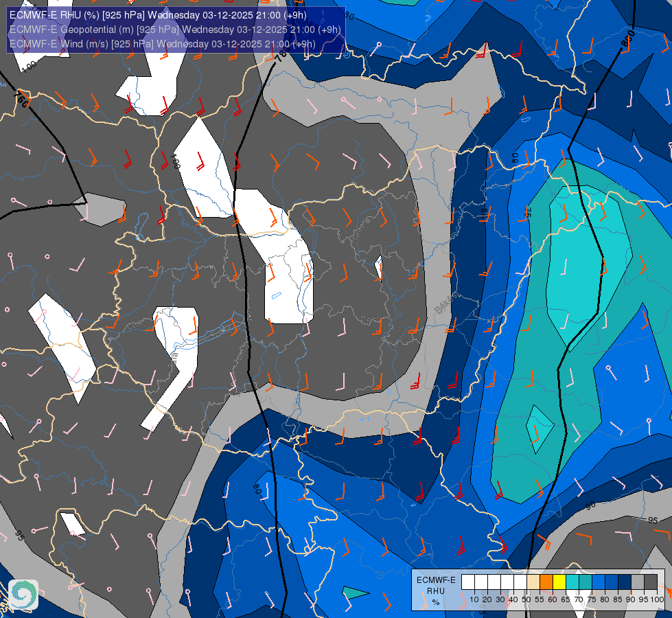Viewport: 672px width, 618px height.
Task: Pick the white legend swatch left of 10
Action: click(x=468, y=582)
